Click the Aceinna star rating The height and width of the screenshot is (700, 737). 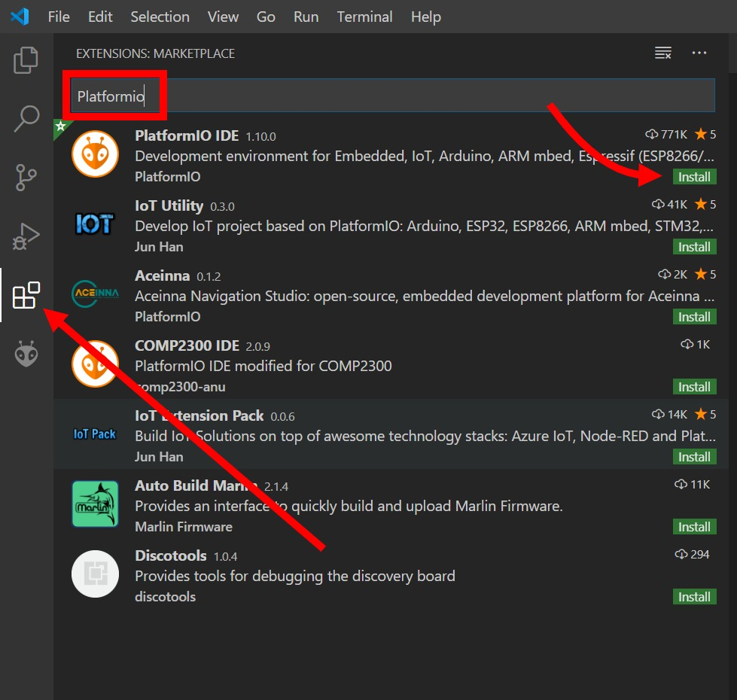point(705,275)
